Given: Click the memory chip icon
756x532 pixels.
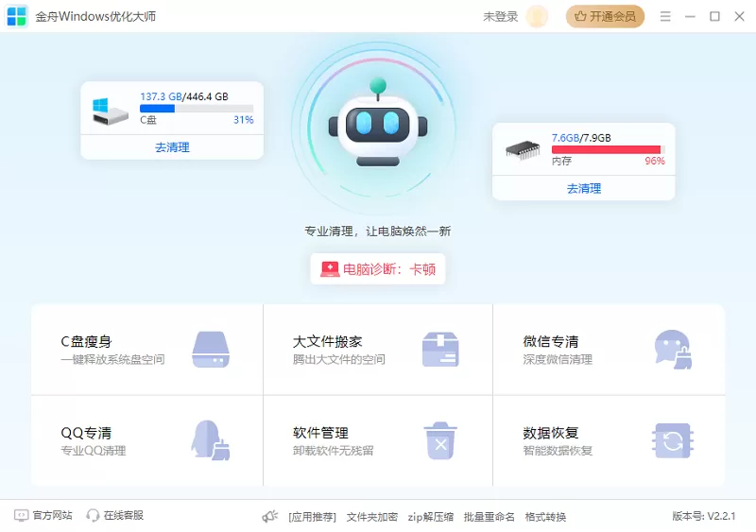Looking at the screenshot, I should 523,150.
